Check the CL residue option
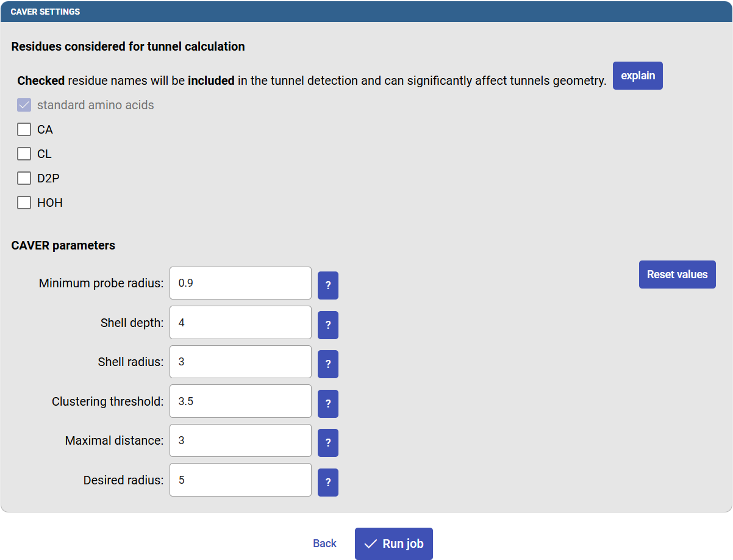 tap(24, 154)
